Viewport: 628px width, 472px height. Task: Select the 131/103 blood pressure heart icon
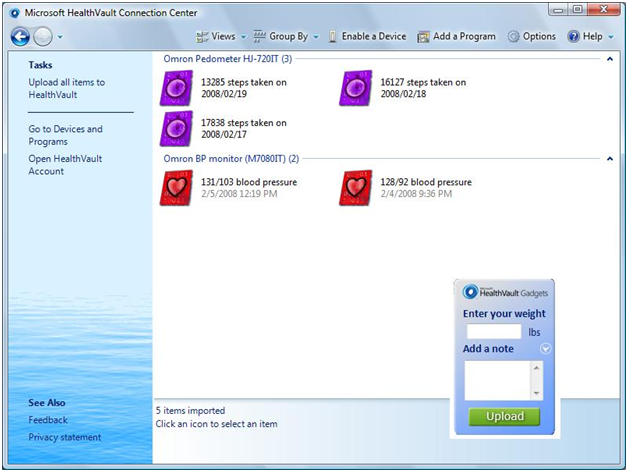176,188
